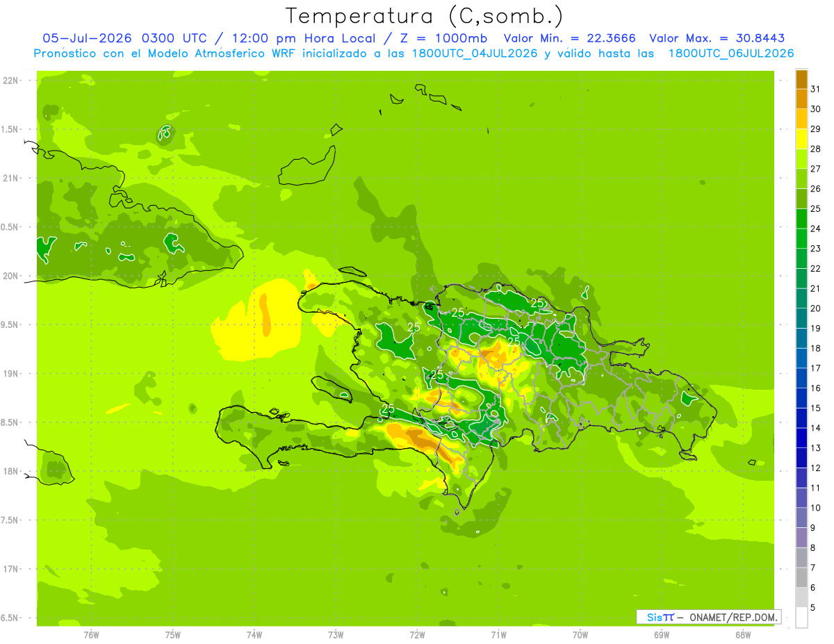The height and width of the screenshot is (644, 834).
Task: Click initialization time '1800UTC_04JUL2026'
Action: click(x=475, y=53)
